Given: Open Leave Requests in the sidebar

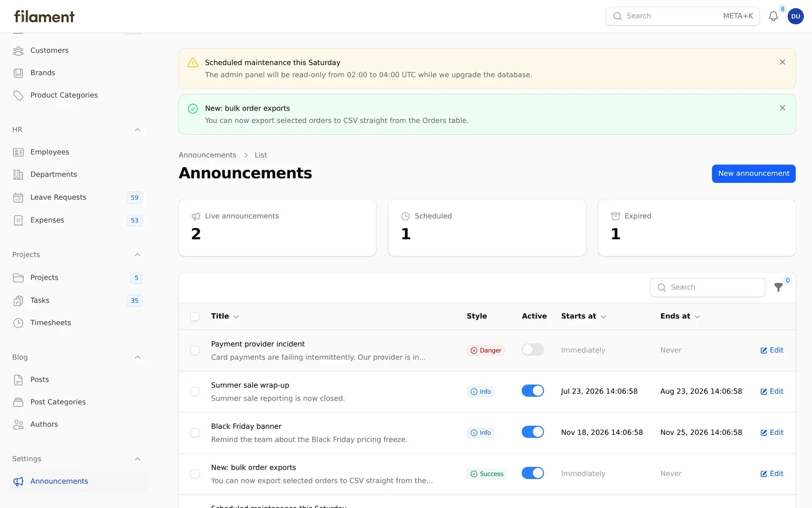Looking at the screenshot, I should tap(77, 198).
